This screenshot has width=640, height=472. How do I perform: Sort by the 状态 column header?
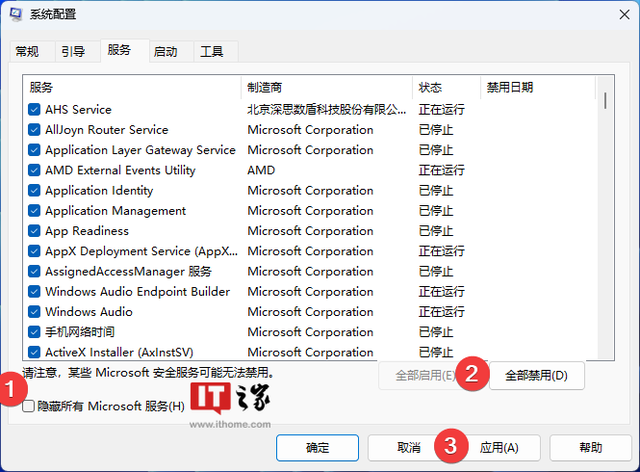(x=447, y=87)
